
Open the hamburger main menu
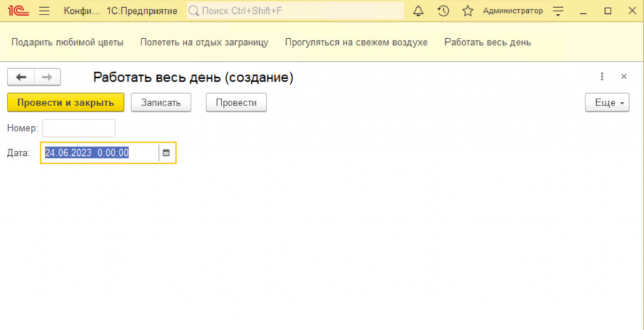click(44, 11)
